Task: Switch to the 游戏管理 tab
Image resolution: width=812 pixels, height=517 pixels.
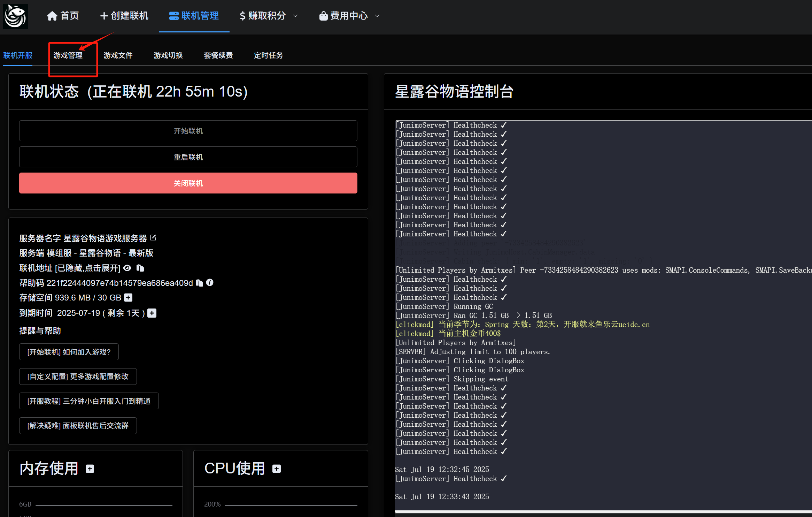Action: click(x=68, y=55)
